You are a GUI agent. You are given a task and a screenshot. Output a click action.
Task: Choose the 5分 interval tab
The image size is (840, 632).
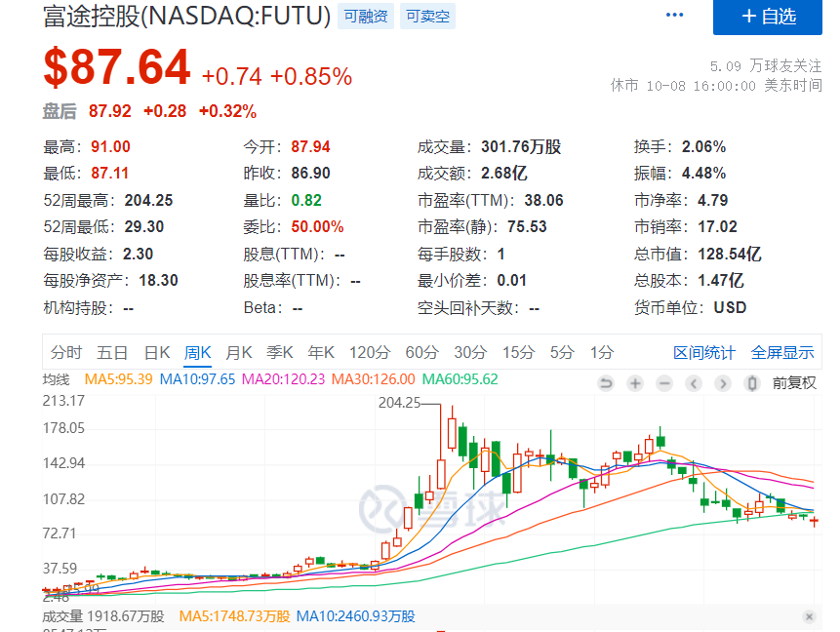click(562, 352)
